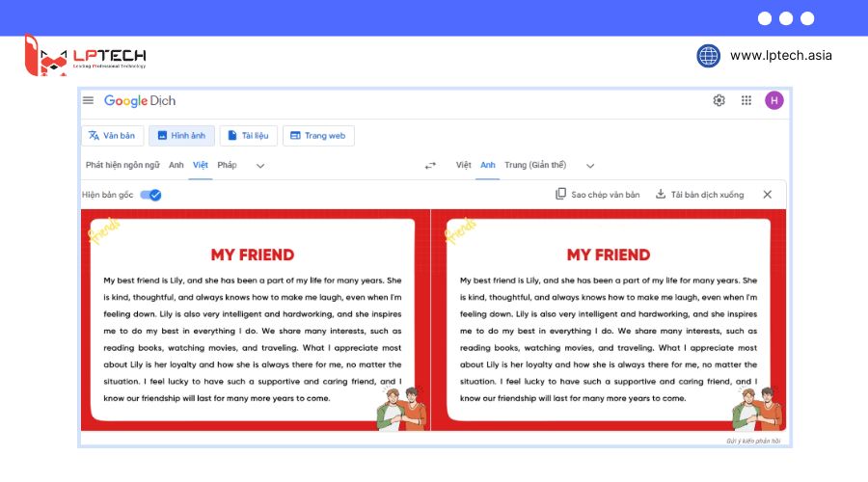The width and height of the screenshot is (868, 482).
Task: Choose Phát hiện ngôn ngữ source option
Action: pos(122,165)
